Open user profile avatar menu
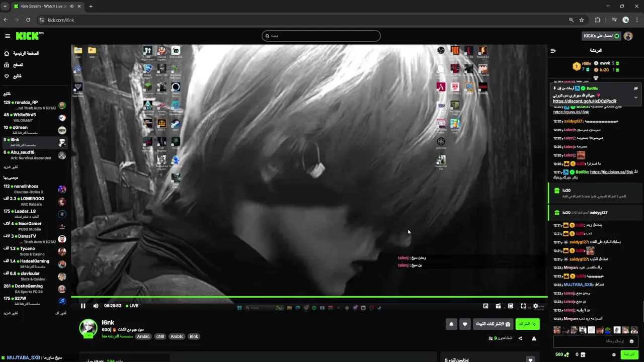The height and width of the screenshot is (362, 644). point(628,36)
